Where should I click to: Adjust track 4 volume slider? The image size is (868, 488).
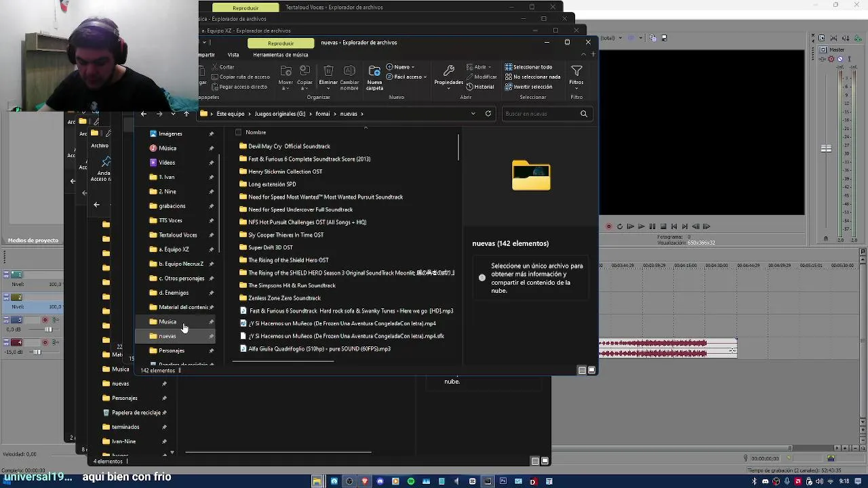coord(37,352)
